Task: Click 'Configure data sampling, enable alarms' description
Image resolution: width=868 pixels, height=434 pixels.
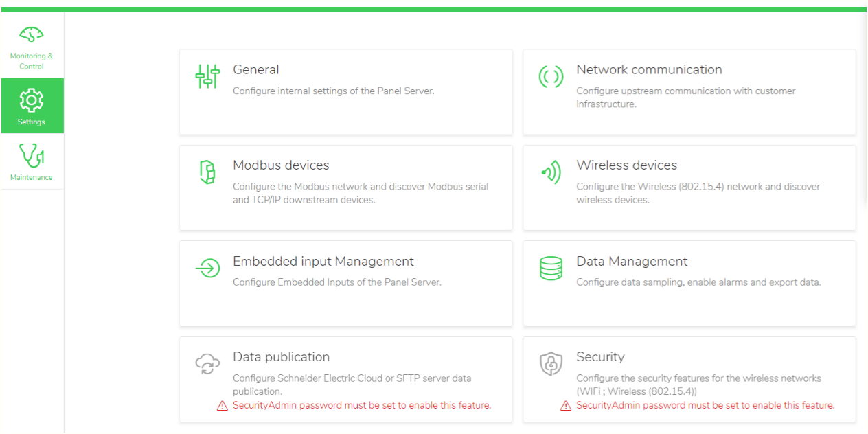Action: [x=698, y=282]
